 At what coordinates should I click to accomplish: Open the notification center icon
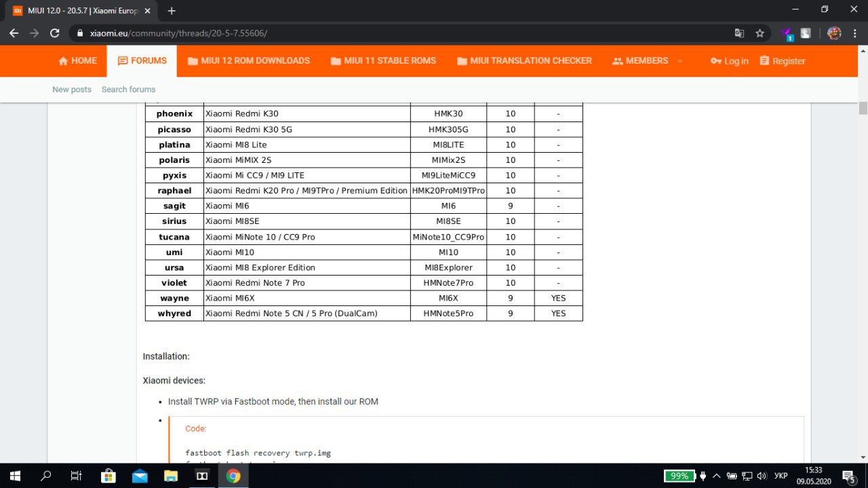(848, 476)
